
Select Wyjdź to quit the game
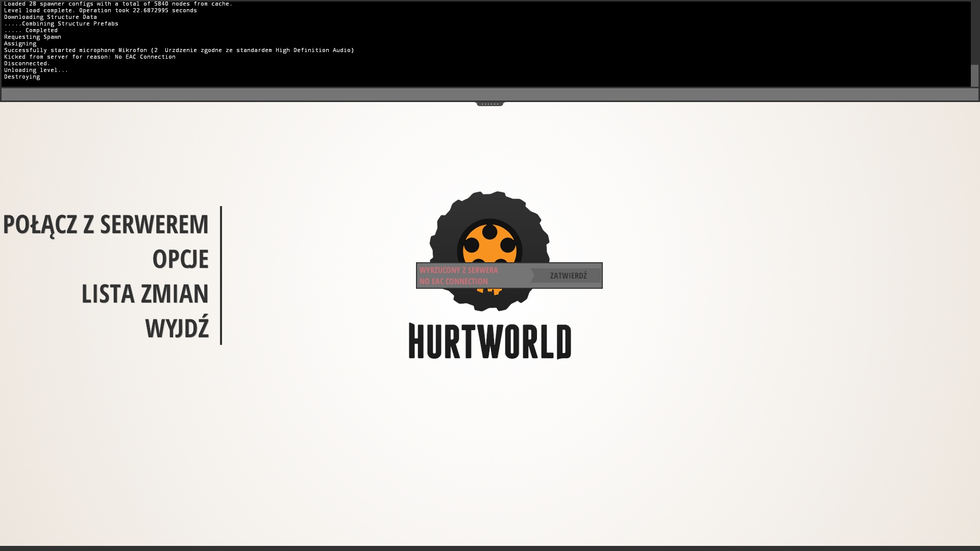177,327
